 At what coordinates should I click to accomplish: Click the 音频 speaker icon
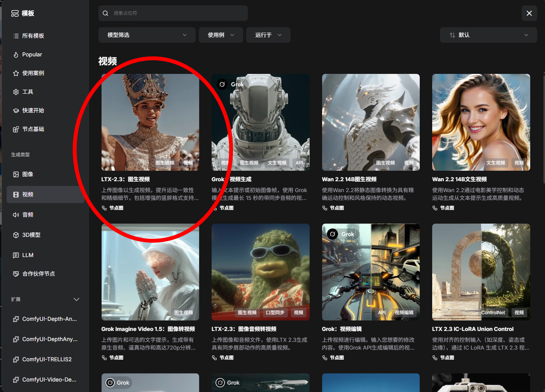(16, 215)
